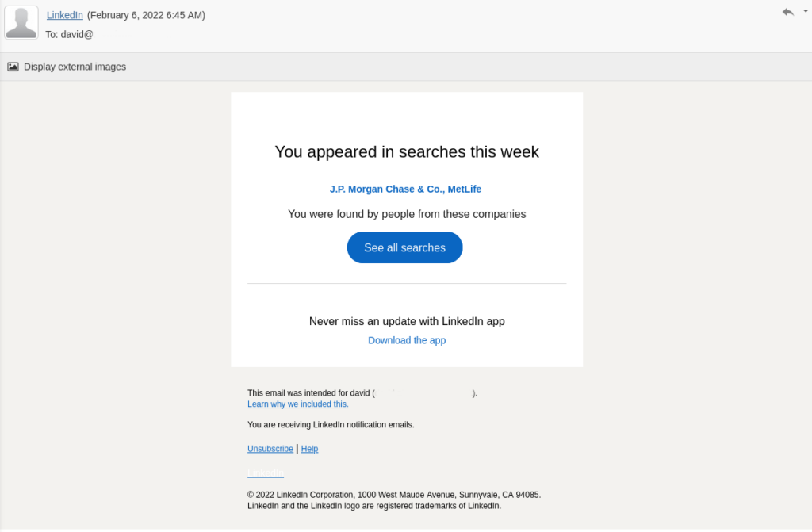This screenshot has height=532, width=812.
Task: Click the picture icon for external images
Action: [x=13, y=67]
